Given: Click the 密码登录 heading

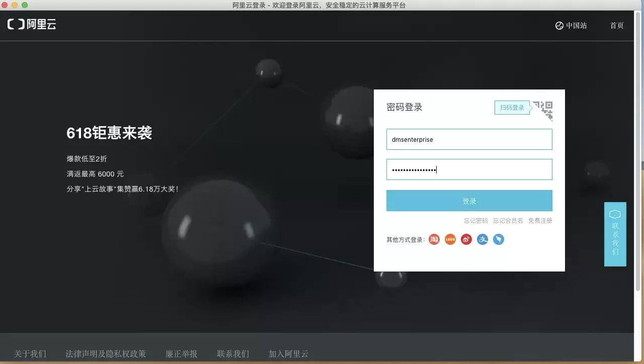Looking at the screenshot, I should click(x=405, y=107).
